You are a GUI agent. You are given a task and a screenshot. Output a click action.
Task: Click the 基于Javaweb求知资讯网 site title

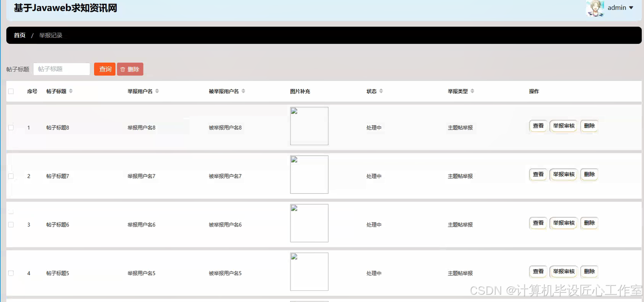pyautogui.click(x=65, y=8)
